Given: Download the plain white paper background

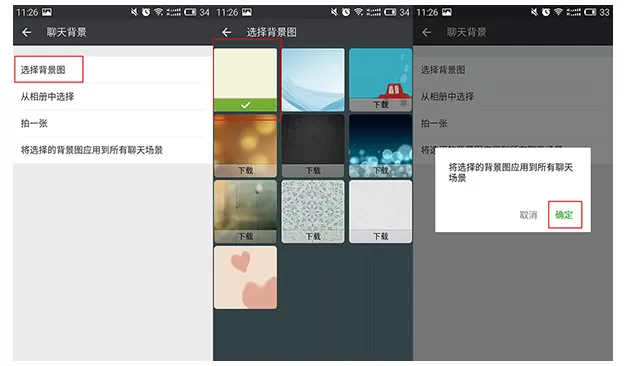Looking at the screenshot, I should tap(380, 236).
